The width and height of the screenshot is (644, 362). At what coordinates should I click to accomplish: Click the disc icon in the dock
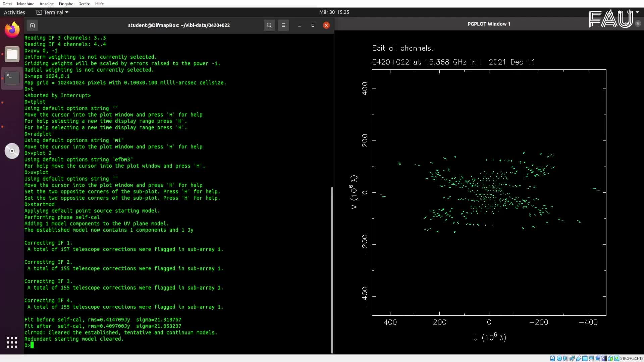click(12, 151)
